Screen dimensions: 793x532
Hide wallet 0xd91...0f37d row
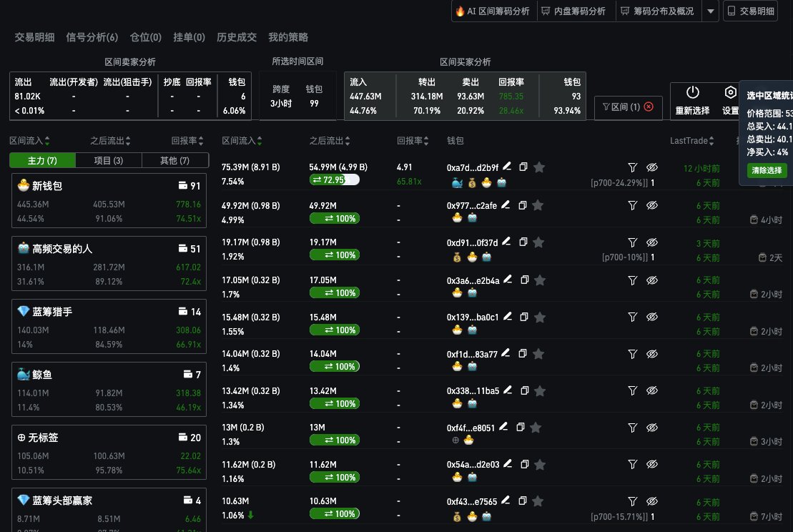[x=652, y=242]
